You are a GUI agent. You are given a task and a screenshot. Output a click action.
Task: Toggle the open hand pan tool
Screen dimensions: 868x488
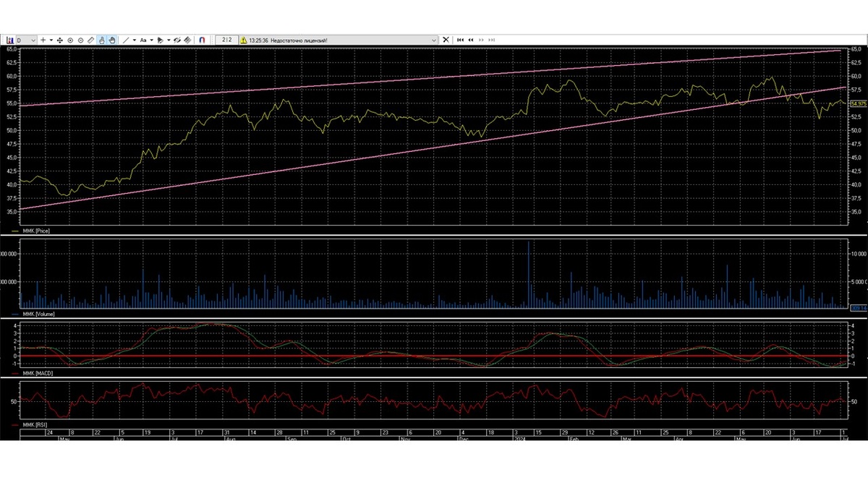pos(112,40)
